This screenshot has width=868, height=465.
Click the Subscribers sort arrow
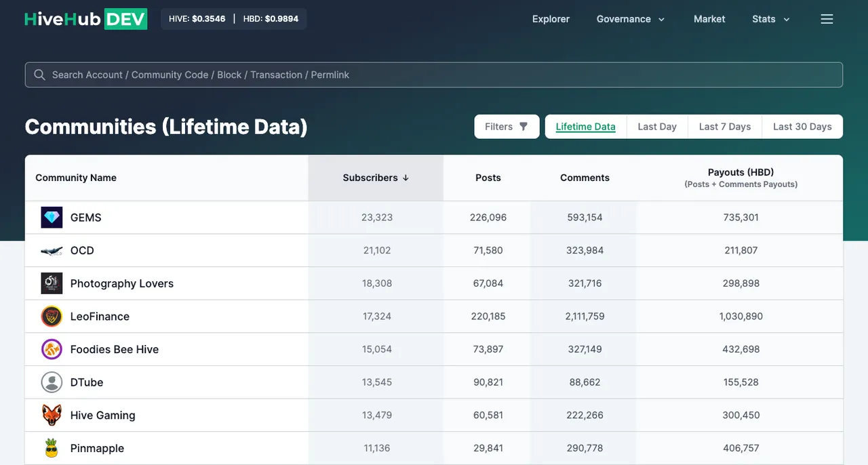pos(406,178)
